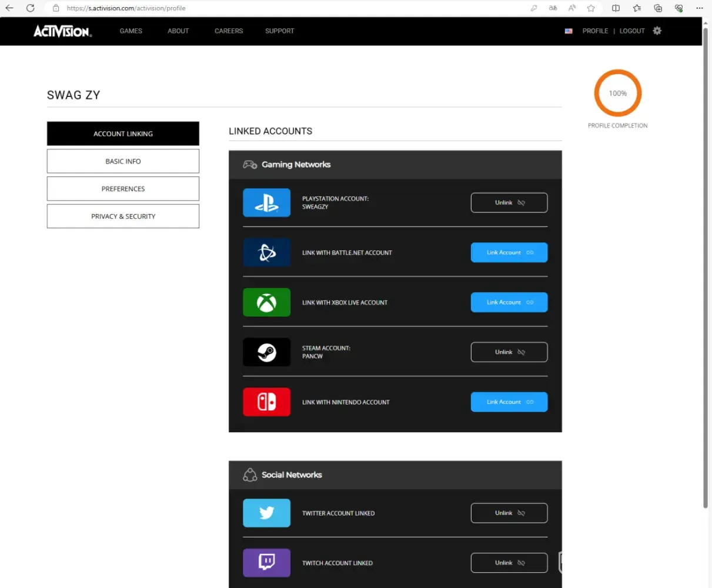Click the 100% profile completion circle
Viewport: 712px width, 588px height.
tap(617, 93)
